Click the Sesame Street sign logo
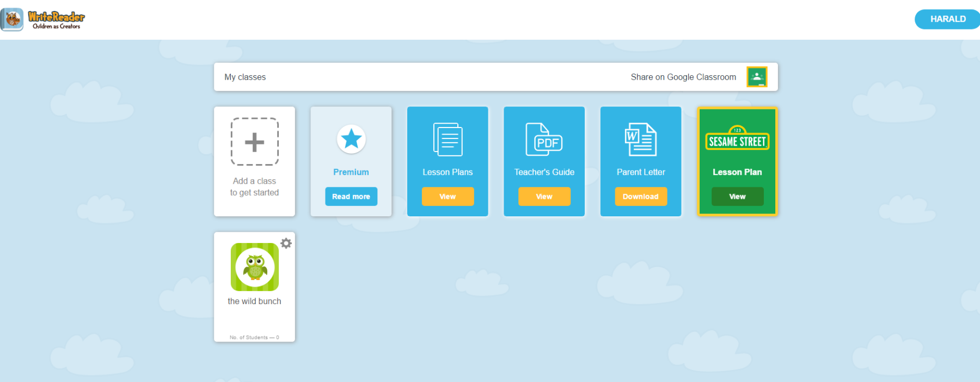Screen dimensions: 980x382 pos(737,139)
